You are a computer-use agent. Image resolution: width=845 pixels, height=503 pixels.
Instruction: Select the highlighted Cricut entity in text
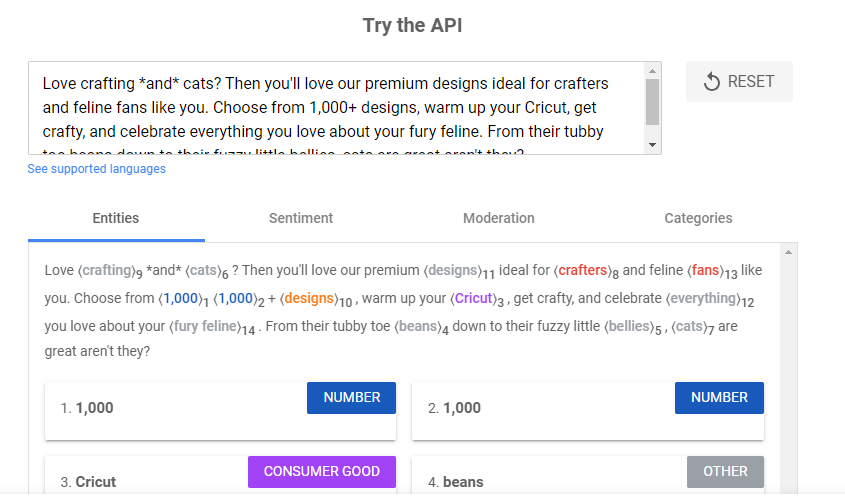pyautogui.click(x=474, y=298)
